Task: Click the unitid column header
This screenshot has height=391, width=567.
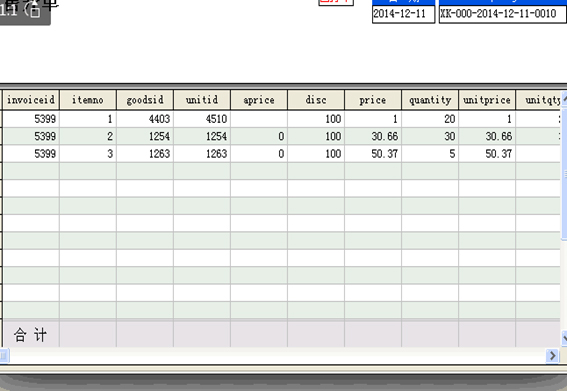Action: [x=202, y=100]
